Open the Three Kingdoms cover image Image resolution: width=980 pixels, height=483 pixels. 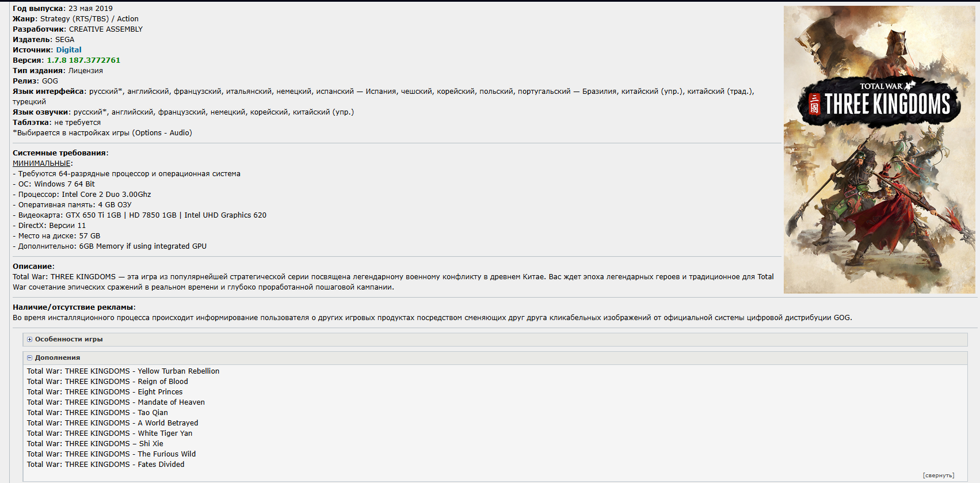(879, 150)
